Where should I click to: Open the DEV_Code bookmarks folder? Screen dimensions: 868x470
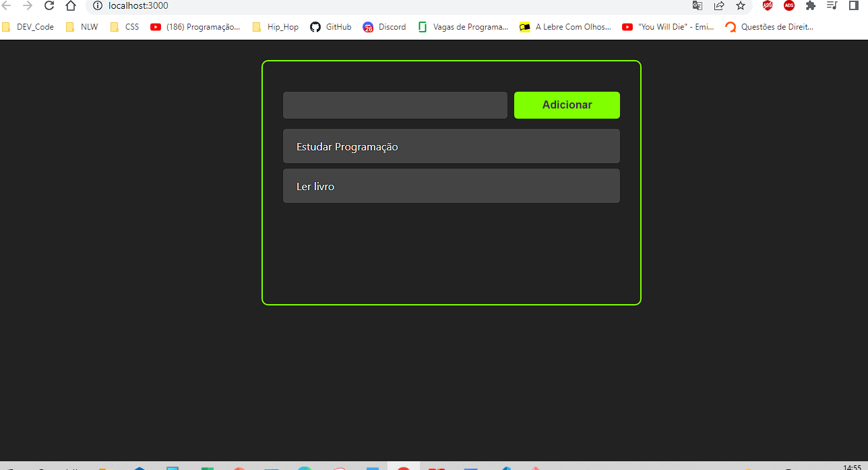[x=28, y=27]
